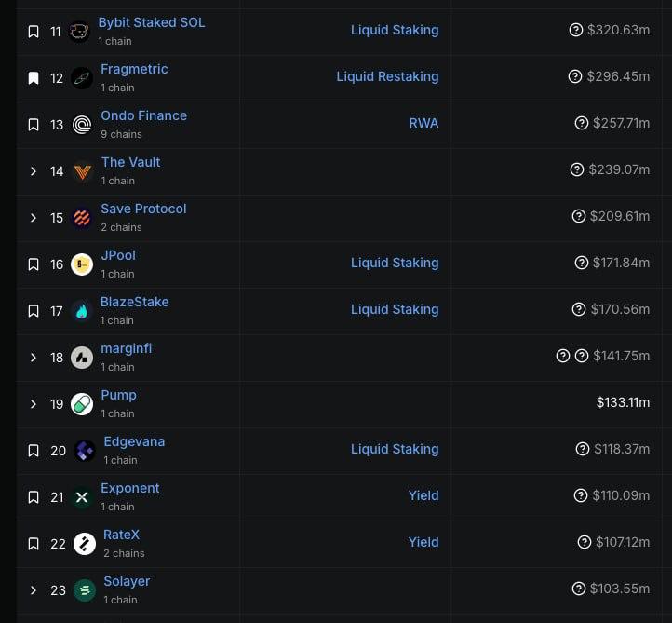Click the Pump pill logo icon
This screenshot has height=623, width=672.
click(x=82, y=404)
